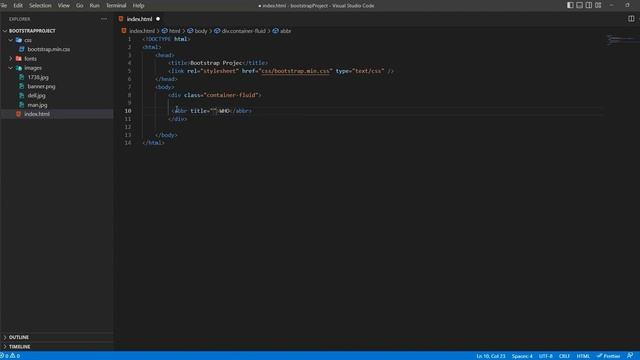The width and height of the screenshot is (640, 360).
Task: Click body breadcrumb item
Action: [201, 31]
